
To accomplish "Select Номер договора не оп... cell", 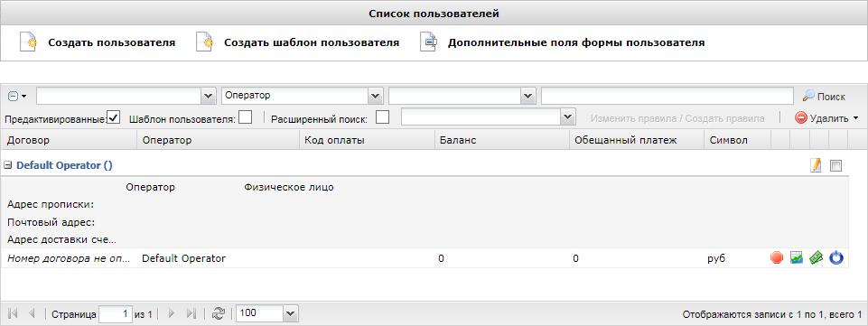I will [x=69, y=258].
